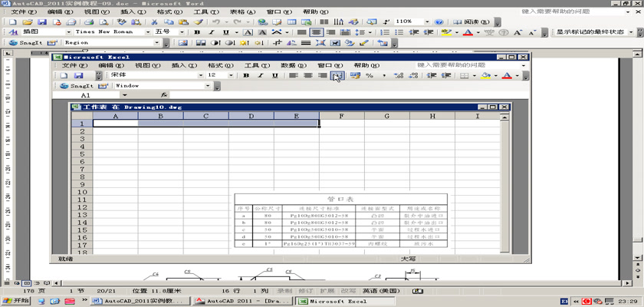Click the Print Preview icon in Word toolbar
The width and height of the screenshot is (644, 307).
click(x=104, y=21)
